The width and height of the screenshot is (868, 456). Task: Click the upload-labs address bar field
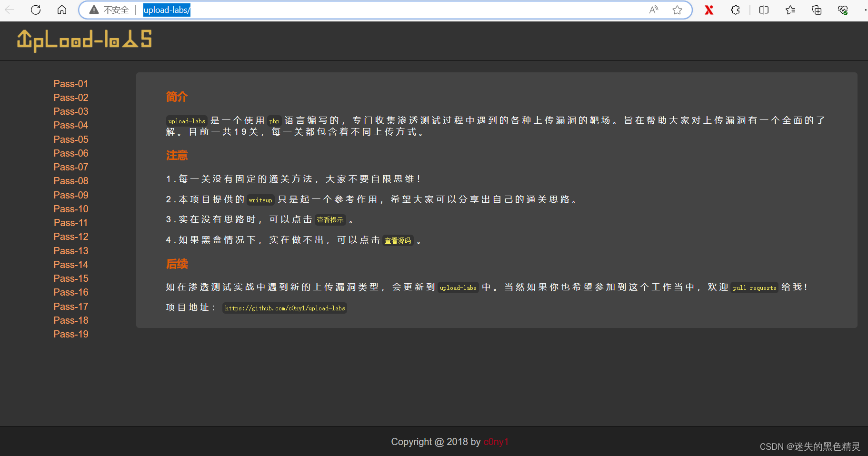[381, 10]
